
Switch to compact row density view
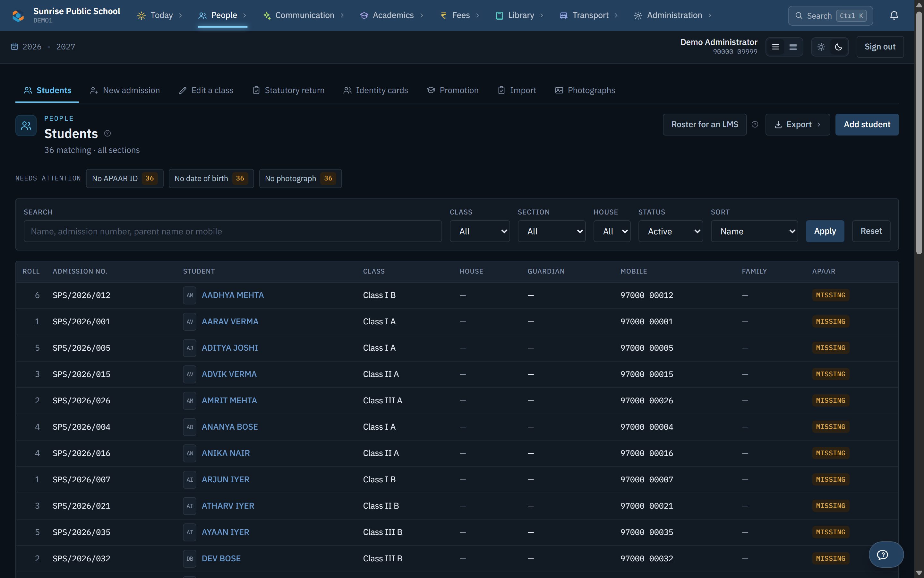[793, 47]
